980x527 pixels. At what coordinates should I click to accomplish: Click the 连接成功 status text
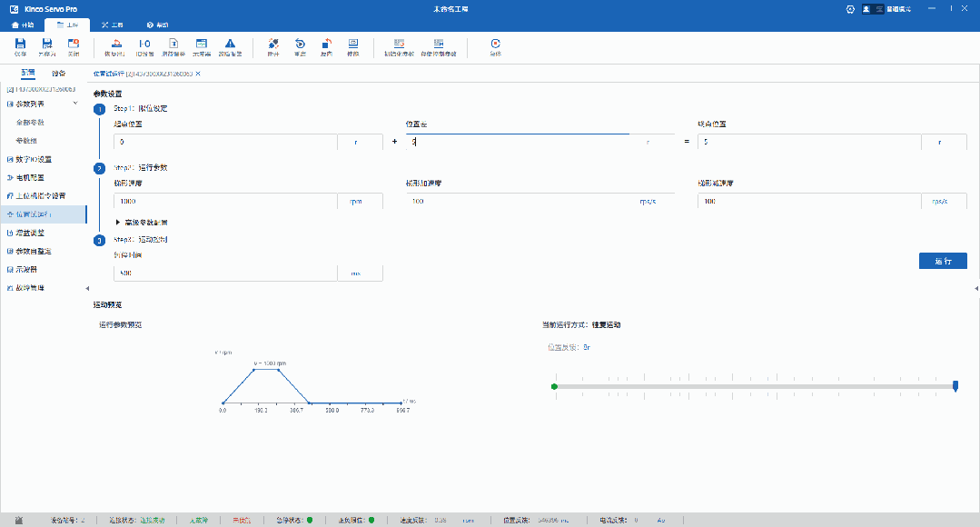tap(153, 520)
